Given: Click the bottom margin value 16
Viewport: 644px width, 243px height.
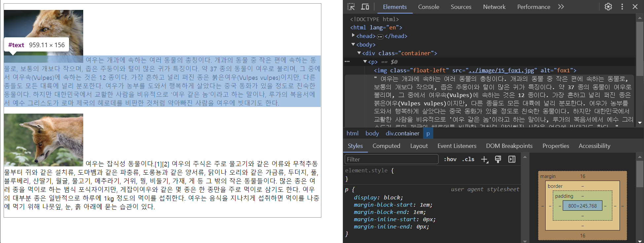Looking at the screenshot, I should click(x=583, y=236).
